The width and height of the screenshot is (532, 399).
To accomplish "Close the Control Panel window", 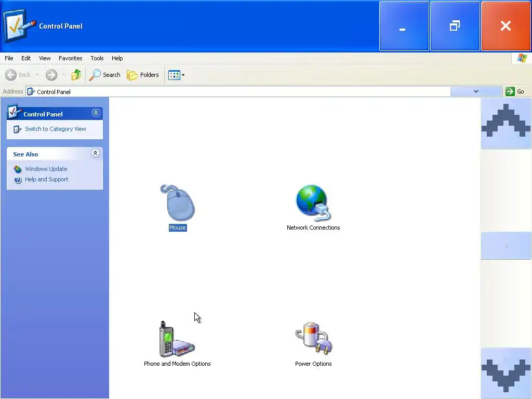I will 506,26.
